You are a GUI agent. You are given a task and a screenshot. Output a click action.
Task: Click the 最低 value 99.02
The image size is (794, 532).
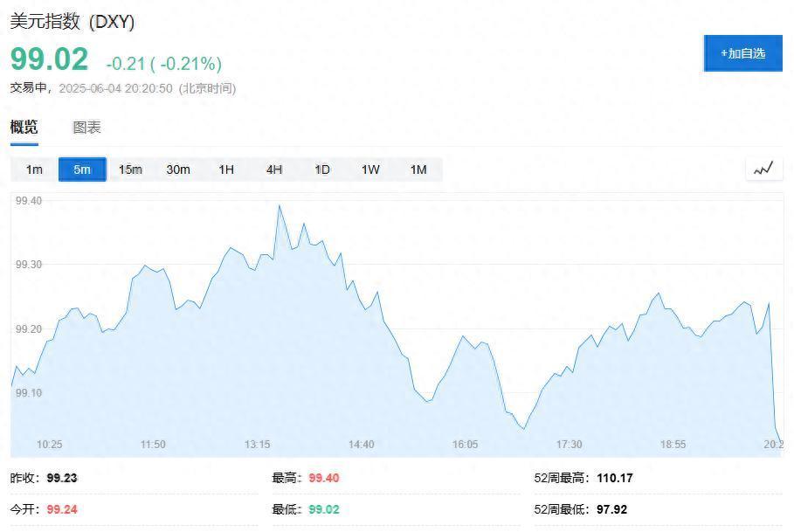(x=324, y=509)
